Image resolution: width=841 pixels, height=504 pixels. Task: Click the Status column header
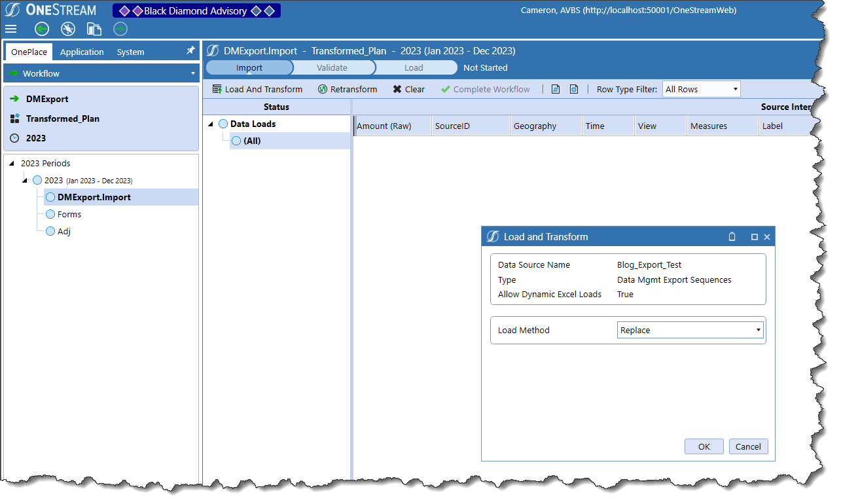tap(276, 107)
